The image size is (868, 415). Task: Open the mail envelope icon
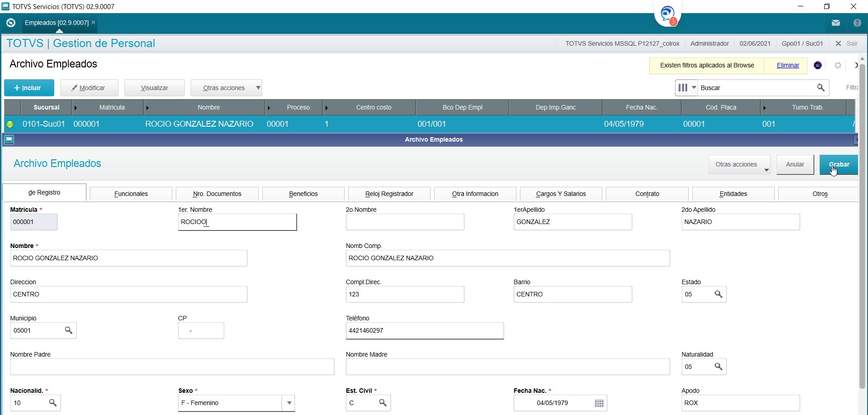point(836,23)
